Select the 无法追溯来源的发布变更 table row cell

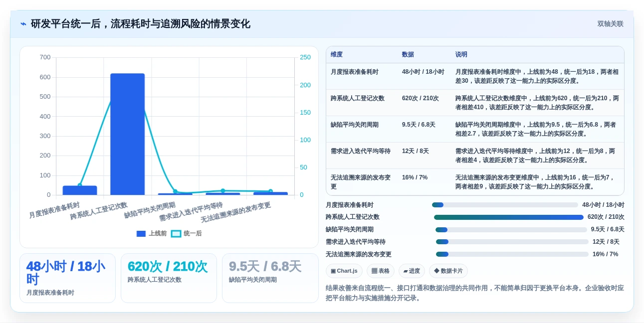click(362, 182)
